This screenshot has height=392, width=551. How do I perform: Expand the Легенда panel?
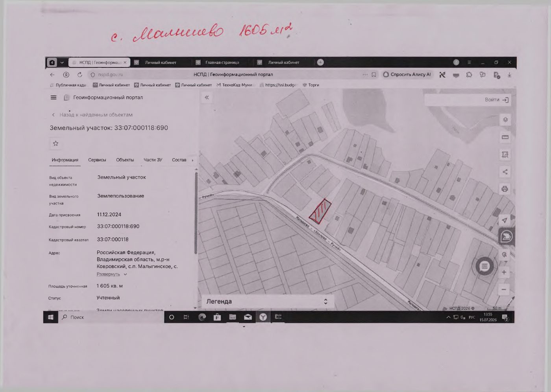268,302
